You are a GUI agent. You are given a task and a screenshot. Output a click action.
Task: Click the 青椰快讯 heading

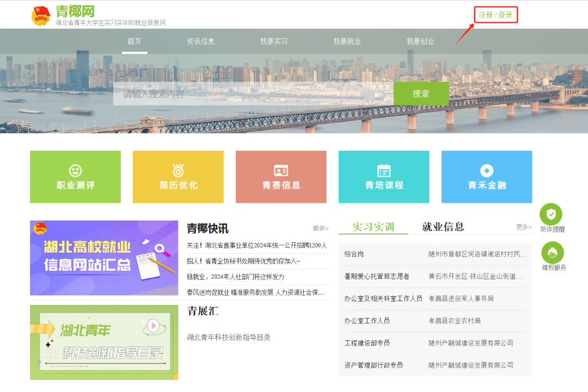coord(207,229)
